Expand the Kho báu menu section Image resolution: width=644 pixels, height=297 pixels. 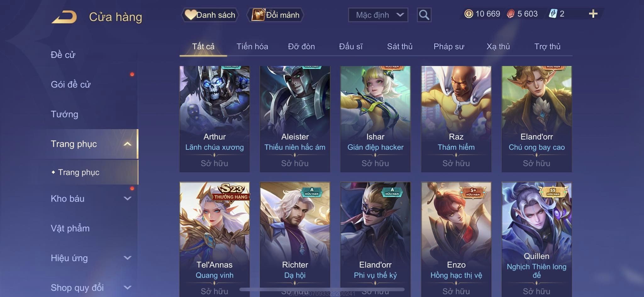point(91,198)
